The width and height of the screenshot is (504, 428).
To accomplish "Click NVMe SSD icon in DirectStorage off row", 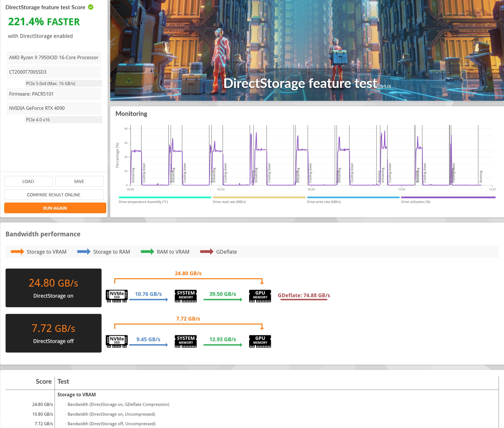I will (x=117, y=341).
